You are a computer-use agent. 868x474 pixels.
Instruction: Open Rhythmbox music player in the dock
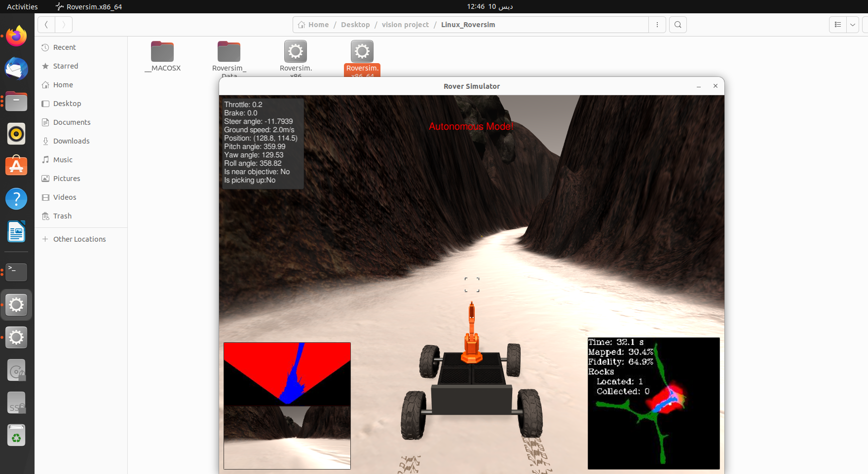[x=16, y=134]
